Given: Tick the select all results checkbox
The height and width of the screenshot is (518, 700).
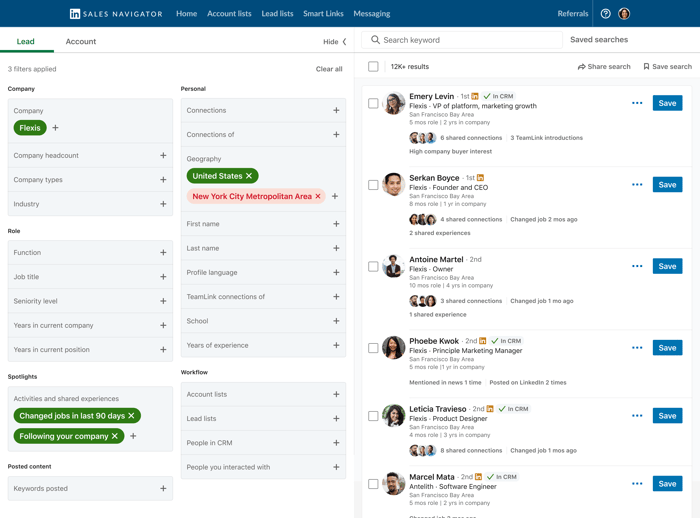Looking at the screenshot, I should point(373,67).
